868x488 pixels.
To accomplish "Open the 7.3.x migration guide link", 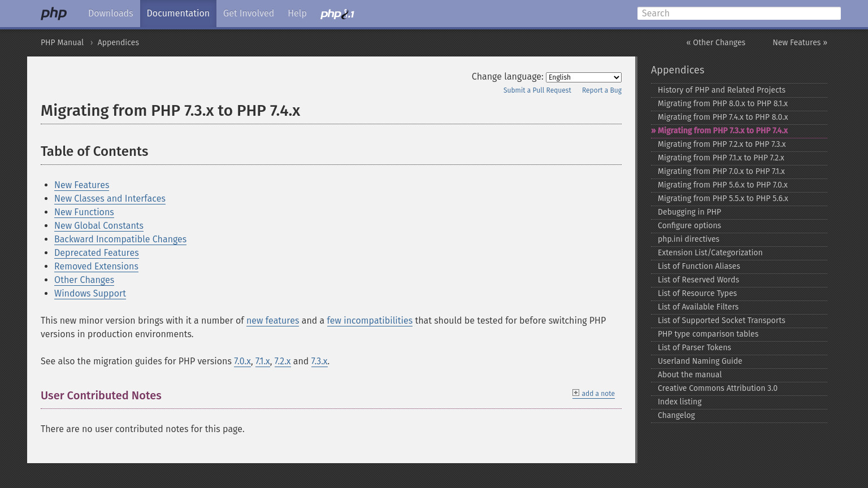I will coord(319,361).
